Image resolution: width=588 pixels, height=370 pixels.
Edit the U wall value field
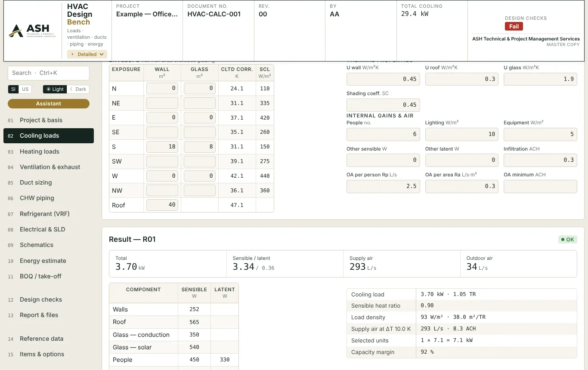point(383,79)
